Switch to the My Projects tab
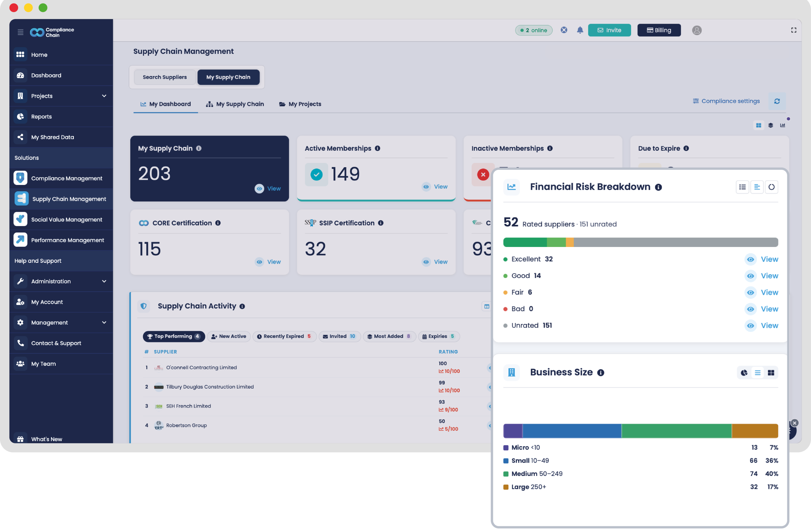Screen dimensions: 811x532 coord(300,104)
